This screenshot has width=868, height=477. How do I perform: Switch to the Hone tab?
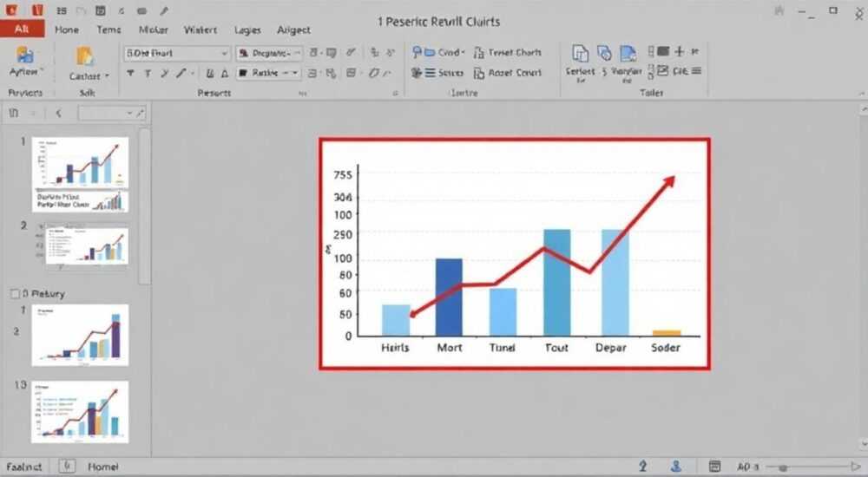click(67, 29)
